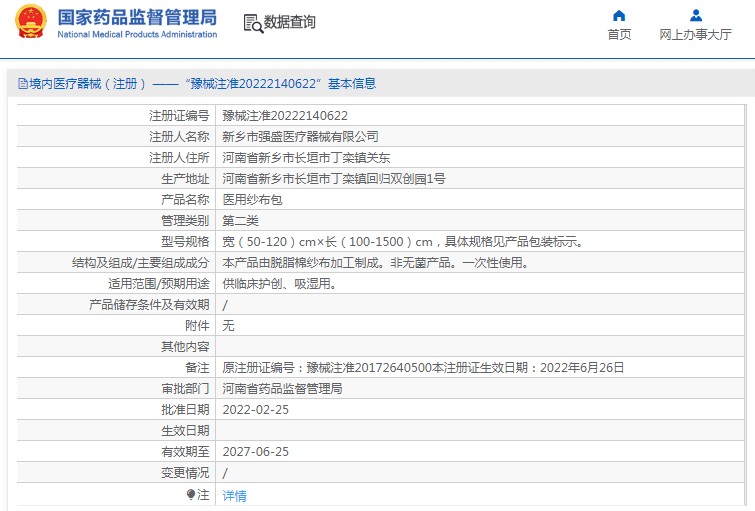755x511 pixels.
Task: Select 供临床护创、吸湿用 usage text
Action: click(279, 284)
